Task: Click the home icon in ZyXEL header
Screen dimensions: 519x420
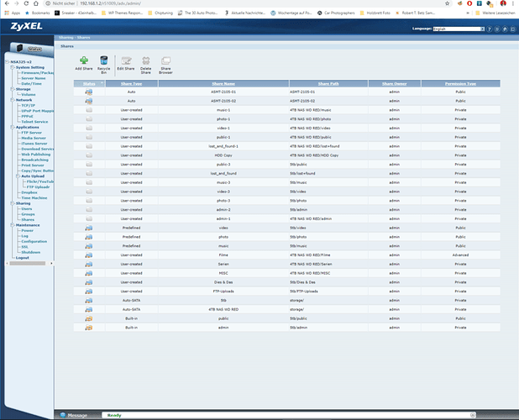Action: click(505, 29)
